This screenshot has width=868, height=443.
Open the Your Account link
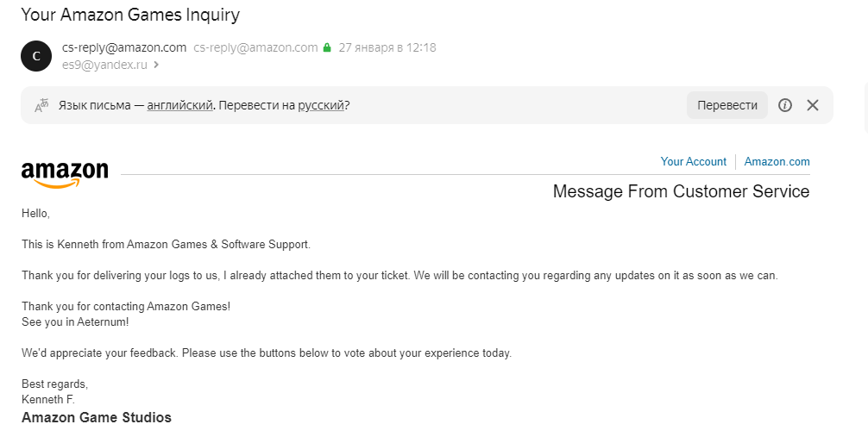(x=694, y=161)
